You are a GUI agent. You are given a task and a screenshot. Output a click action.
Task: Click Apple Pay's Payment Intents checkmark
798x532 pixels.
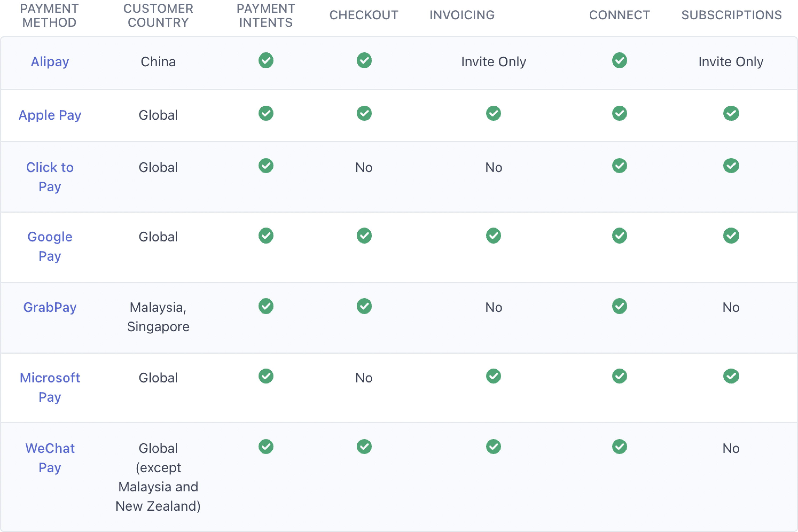click(266, 113)
